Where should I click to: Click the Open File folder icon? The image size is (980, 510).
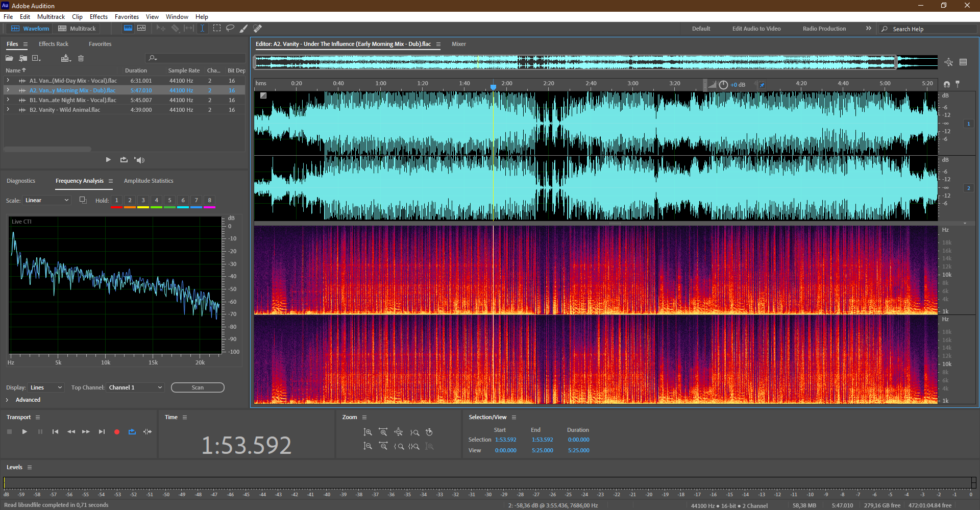pyautogui.click(x=10, y=58)
